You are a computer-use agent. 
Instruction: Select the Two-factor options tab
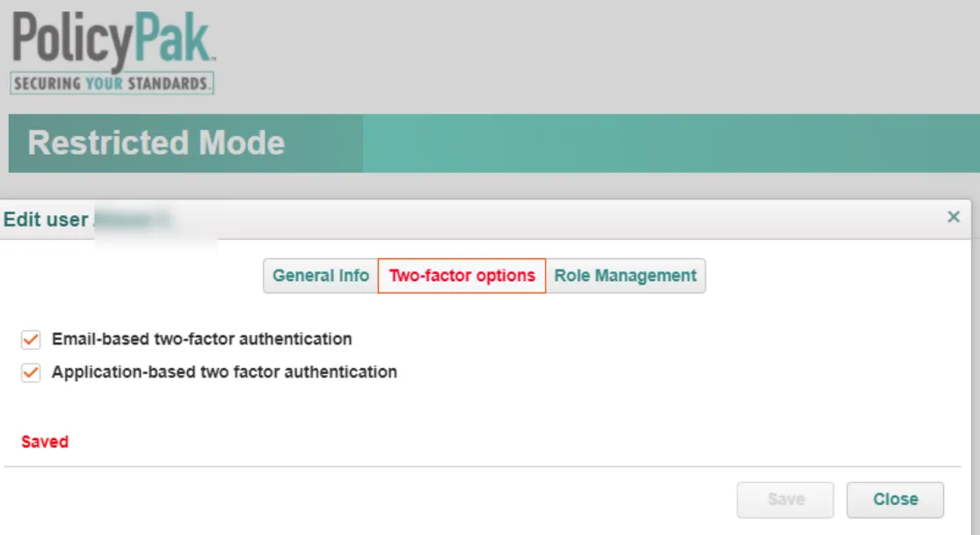(462, 276)
